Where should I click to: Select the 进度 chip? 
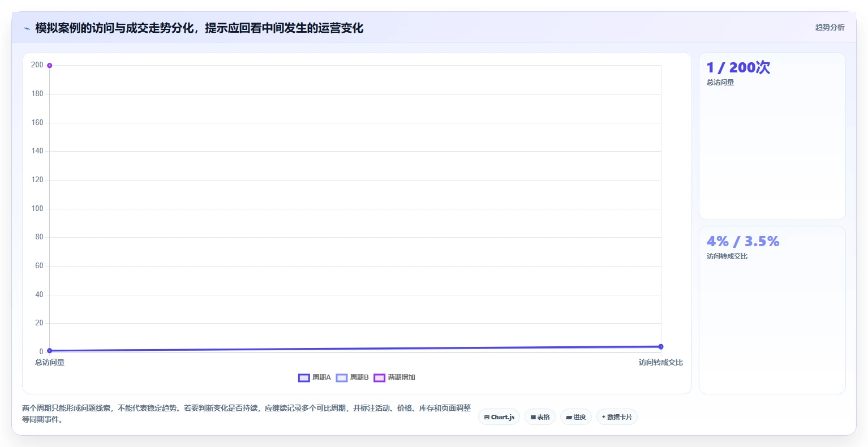(x=576, y=417)
